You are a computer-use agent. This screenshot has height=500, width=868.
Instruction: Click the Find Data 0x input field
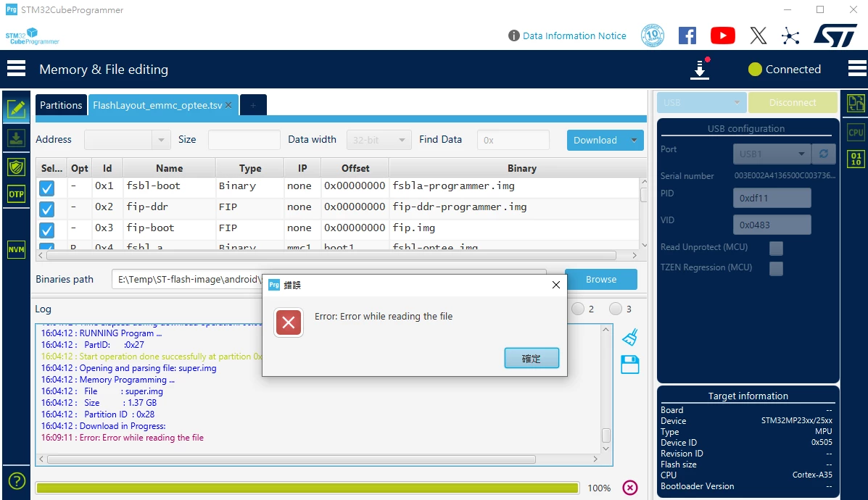point(513,140)
